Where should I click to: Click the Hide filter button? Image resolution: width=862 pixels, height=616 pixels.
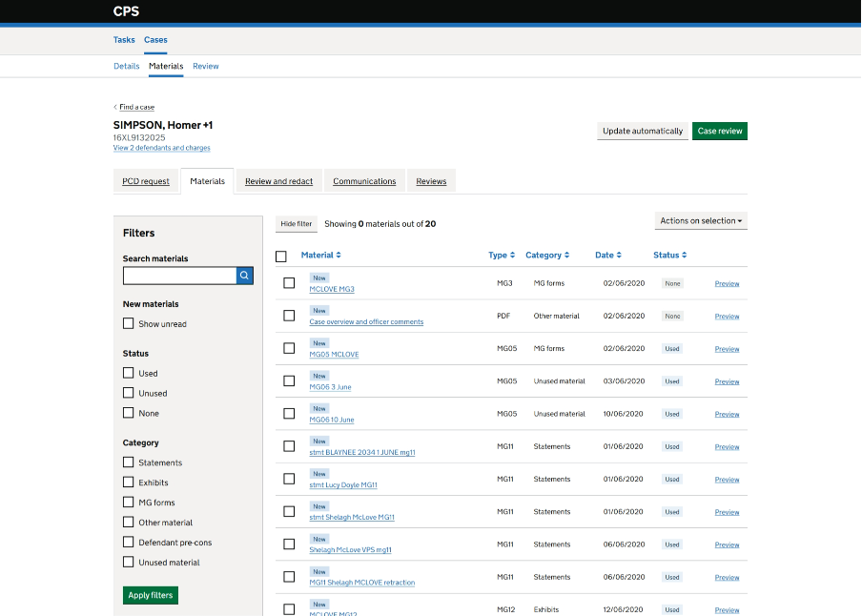pos(296,224)
